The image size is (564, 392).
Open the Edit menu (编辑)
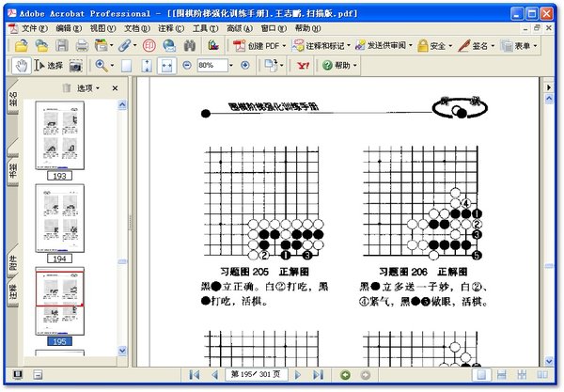coord(69,28)
